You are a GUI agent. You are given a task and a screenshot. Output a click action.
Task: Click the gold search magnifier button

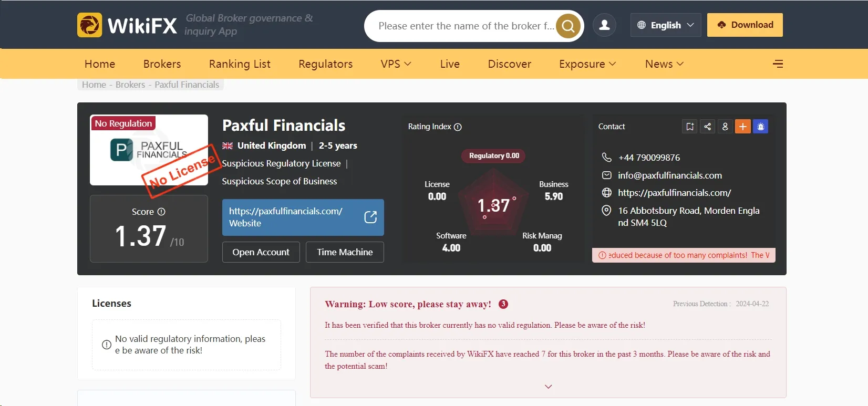point(568,26)
